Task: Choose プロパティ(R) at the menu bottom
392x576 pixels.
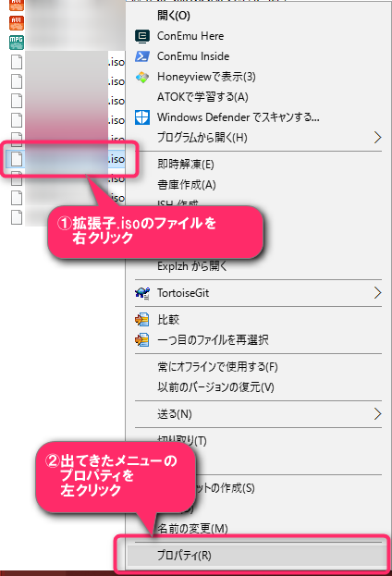Action: pos(184,555)
